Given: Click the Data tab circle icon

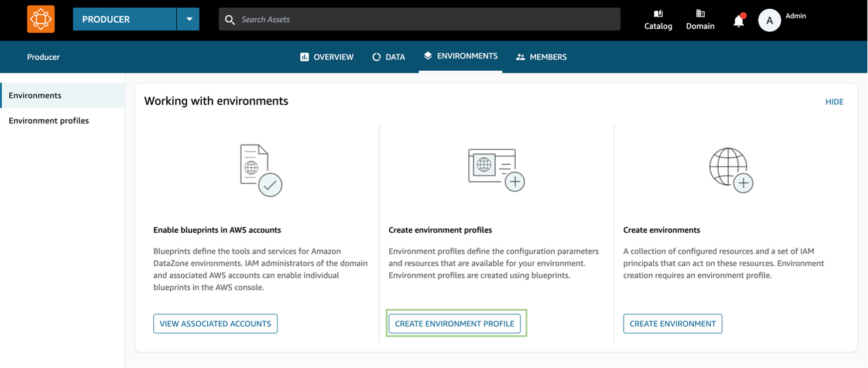Looking at the screenshot, I should [376, 57].
